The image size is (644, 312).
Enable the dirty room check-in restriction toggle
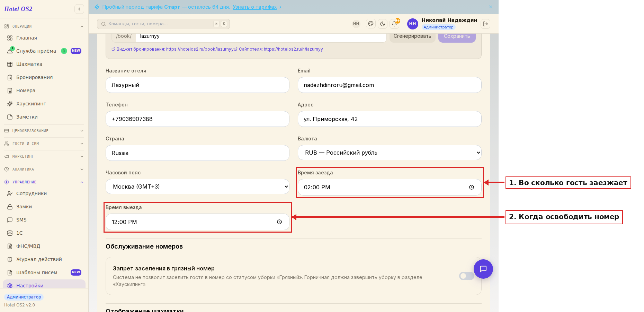click(x=466, y=276)
